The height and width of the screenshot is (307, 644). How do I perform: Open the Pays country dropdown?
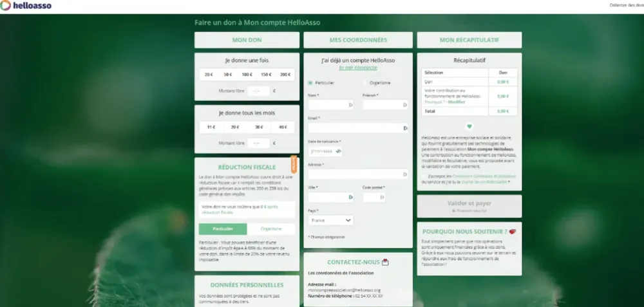(x=330, y=220)
